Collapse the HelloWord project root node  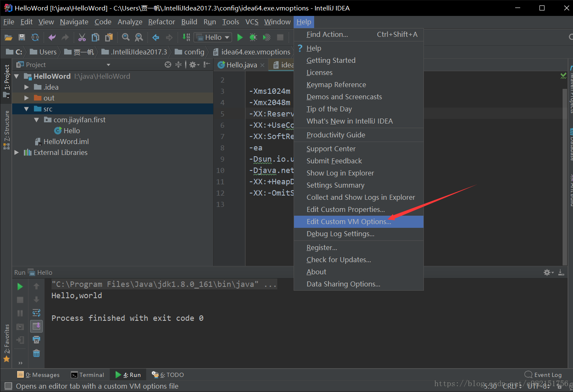tap(17, 76)
